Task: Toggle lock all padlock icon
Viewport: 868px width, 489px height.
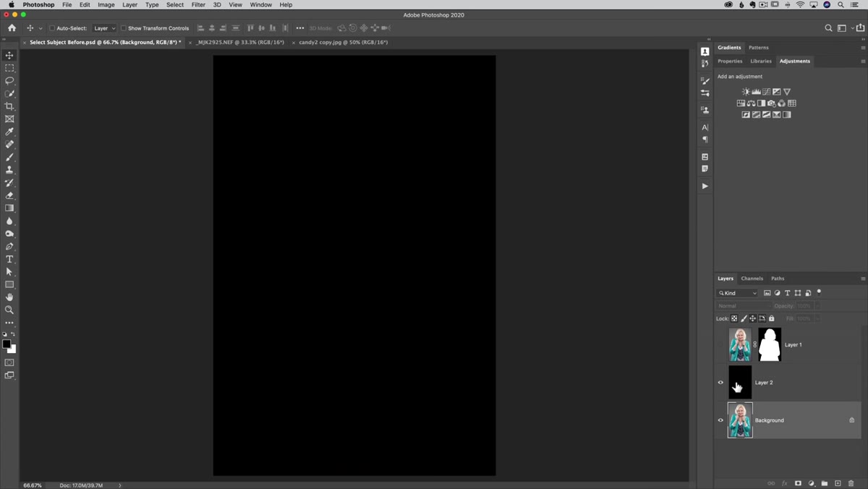Action: pyautogui.click(x=772, y=318)
